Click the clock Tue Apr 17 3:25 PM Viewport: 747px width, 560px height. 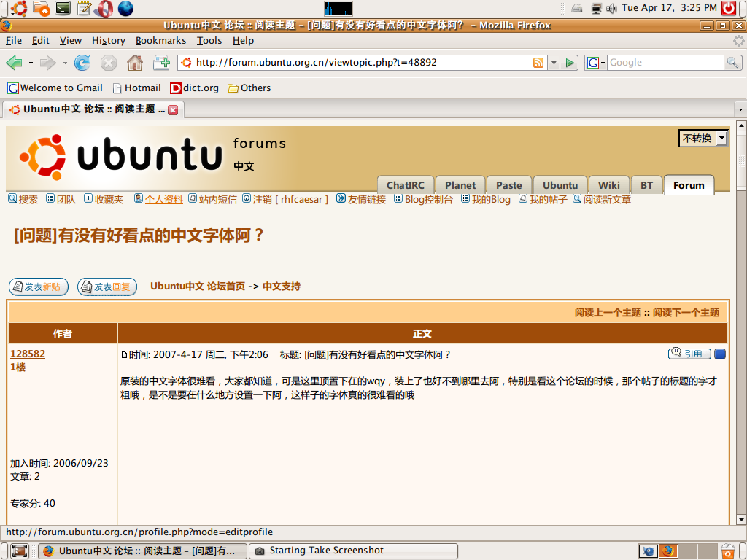669,8
